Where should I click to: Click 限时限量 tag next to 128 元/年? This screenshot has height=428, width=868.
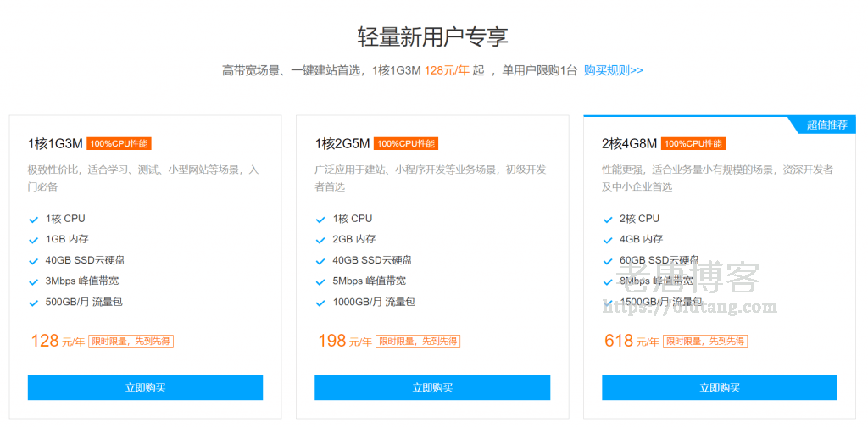pyautogui.click(x=132, y=342)
